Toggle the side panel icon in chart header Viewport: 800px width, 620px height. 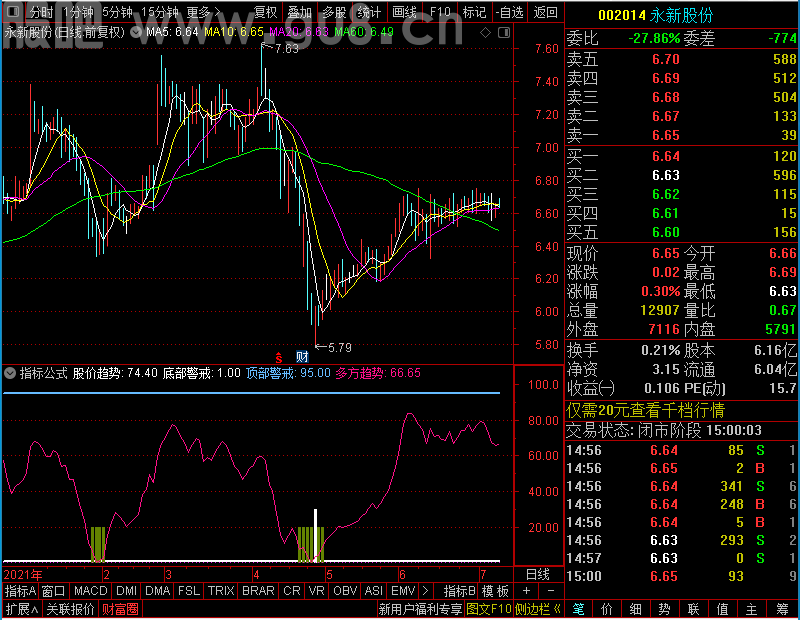click(x=504, y=33)
